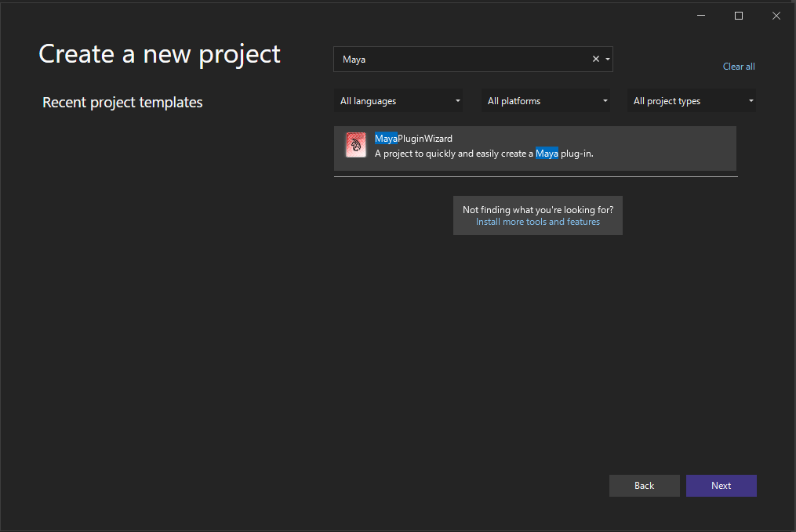Close the Create a new project dialog
This screenshot has height=532, width=796.
pyautogui.click(x=776, y=16)
